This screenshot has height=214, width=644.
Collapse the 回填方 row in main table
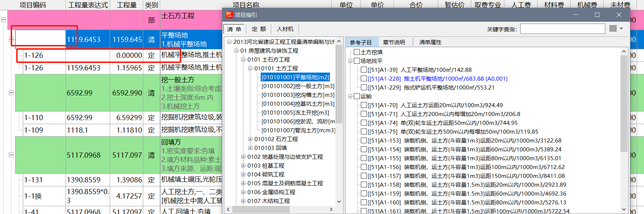pos(11,155)
